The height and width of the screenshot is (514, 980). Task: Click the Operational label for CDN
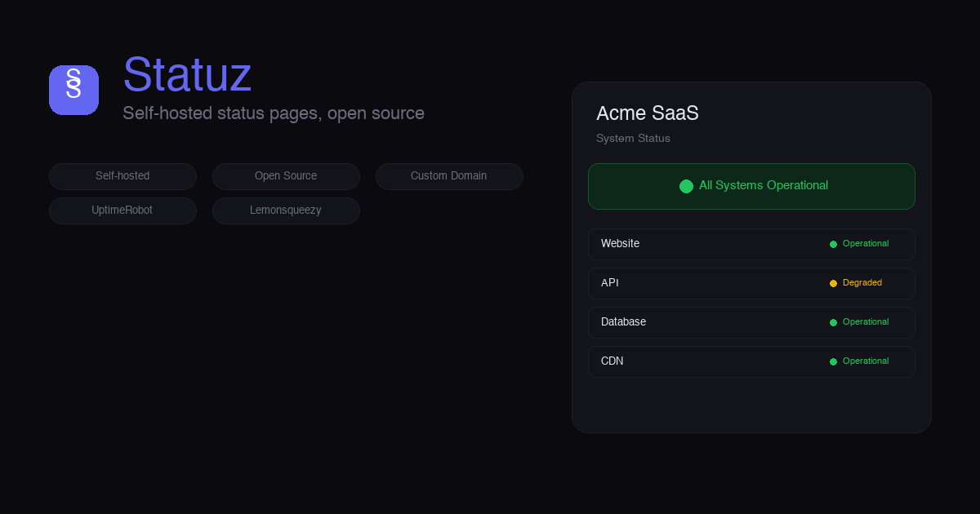(x=866, y=361)
